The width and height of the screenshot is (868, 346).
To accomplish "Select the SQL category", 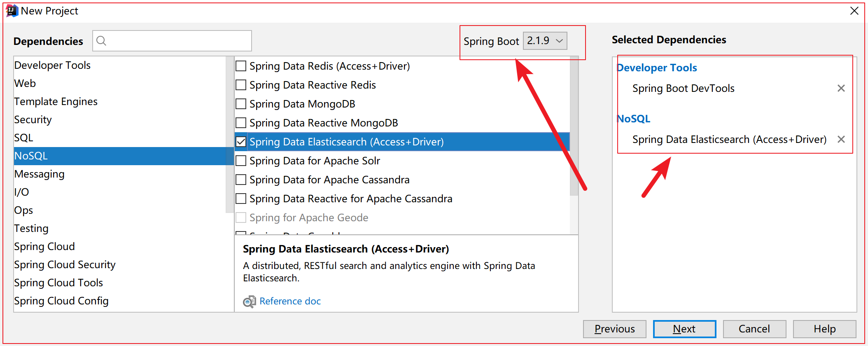I will coord(120,138).
